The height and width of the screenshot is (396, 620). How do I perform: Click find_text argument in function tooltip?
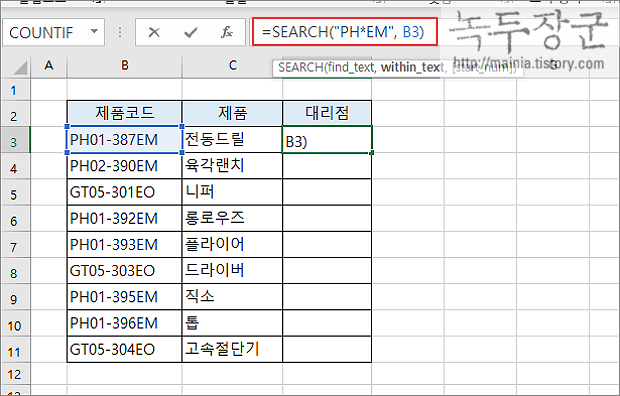pyautogui.click(x=350, y=68)
